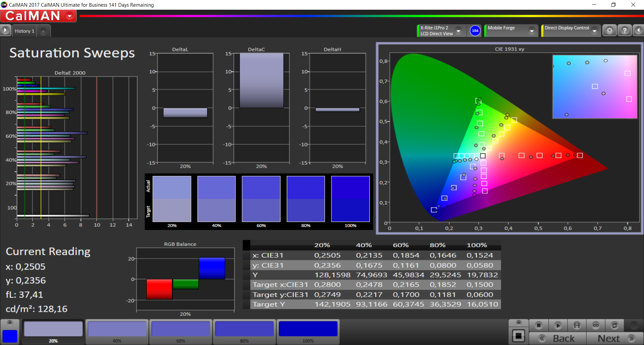Screen dimensions: 644x345
Task: Click the 60% Actual/Target comparison swatch
Action: click(x=261, y=199)
